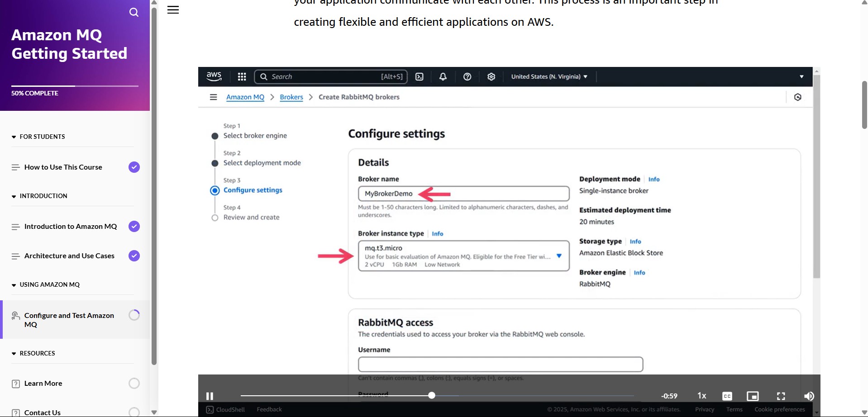Click the Step 2 Select deployment mode label
868x417 pixels.
coord(262,163)
